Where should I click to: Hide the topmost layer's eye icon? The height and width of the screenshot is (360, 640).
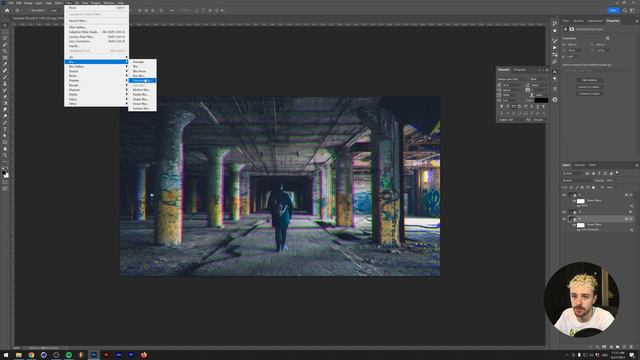click(x=564, y=195)
